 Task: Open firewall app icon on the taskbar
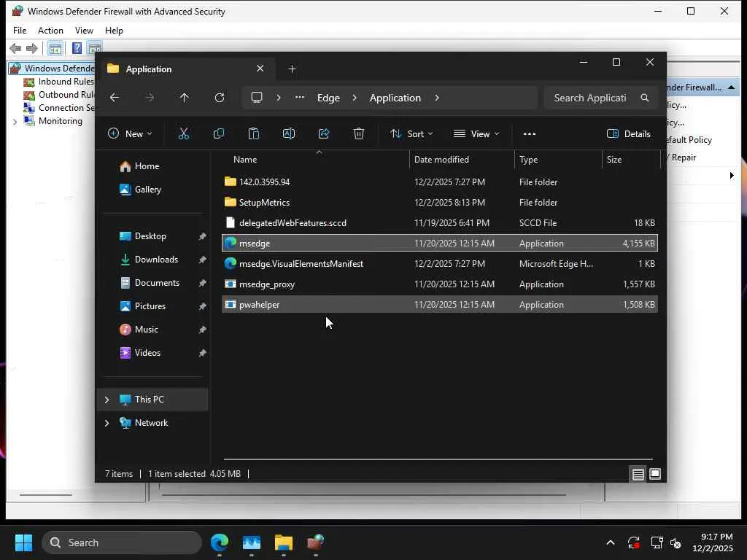coord(315,542)
